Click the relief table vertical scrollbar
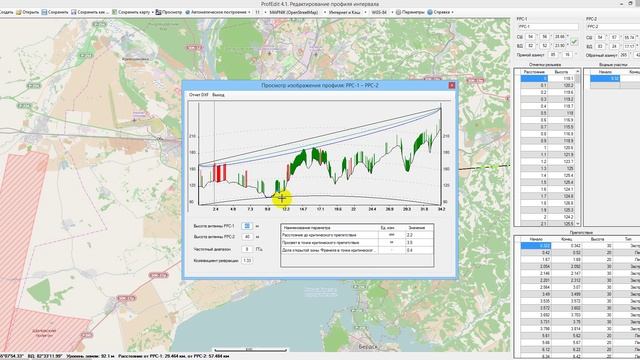This screenshot has width=640, height=360. (578, 147)
